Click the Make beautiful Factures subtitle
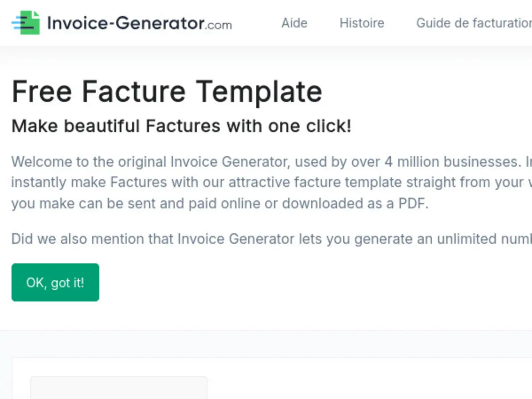This screenshot has width=532, height=399. click(x=182, y=125)
